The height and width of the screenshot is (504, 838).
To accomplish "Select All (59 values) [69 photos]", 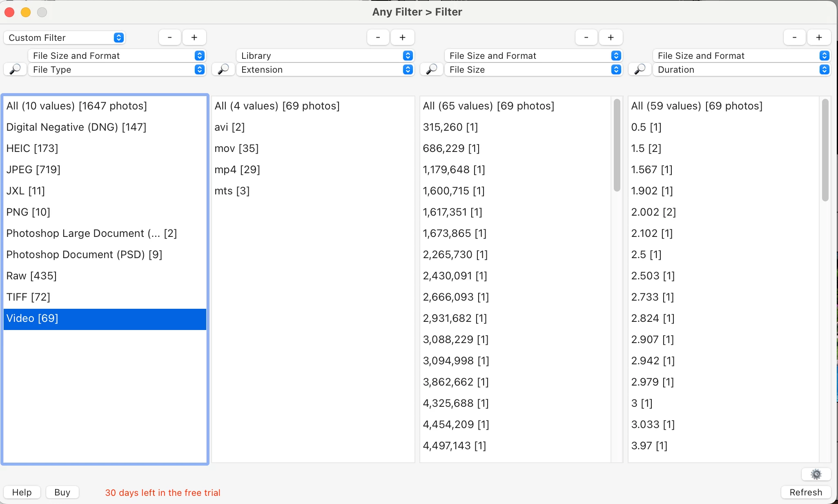I will click(724, 106).
